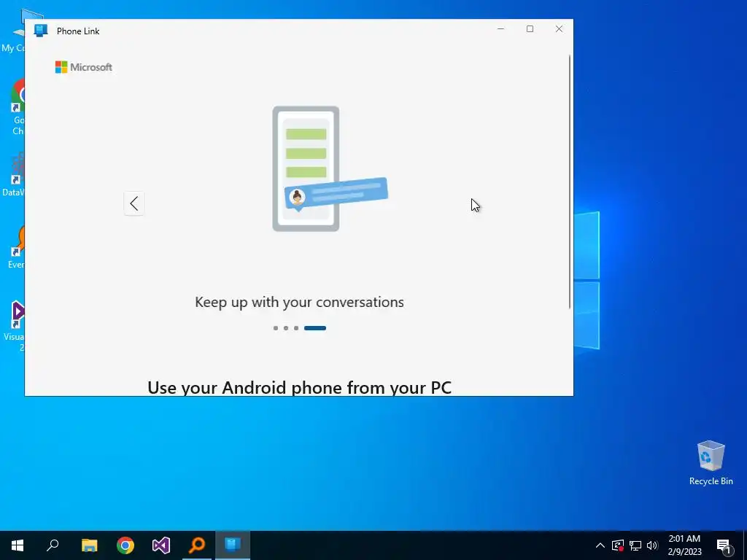Click the Phone Link taskbar icon

tap(233, 545)
